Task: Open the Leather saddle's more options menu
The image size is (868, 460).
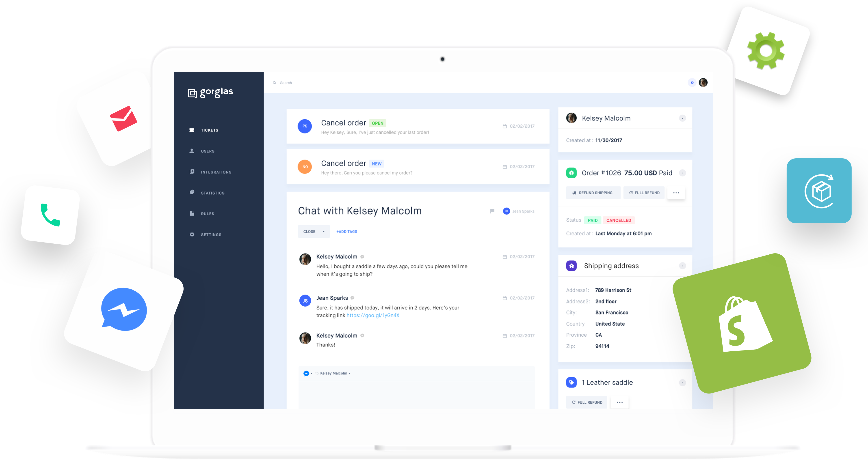Action: (620, 403)
